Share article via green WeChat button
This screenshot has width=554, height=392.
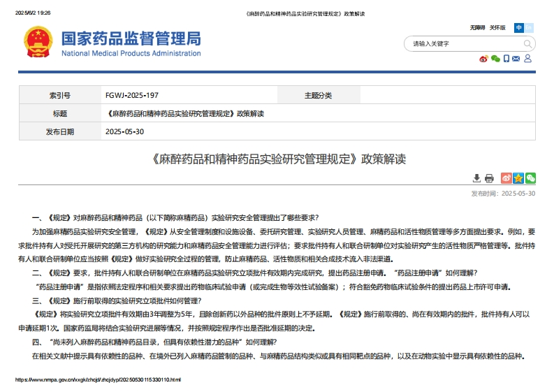point(530,178)
